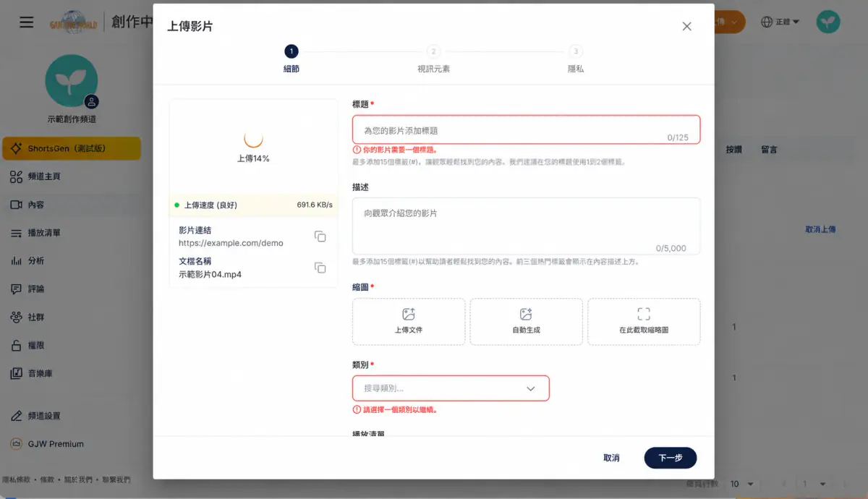Click 取消上傳 link behind the dialog
This screenshot has height=499, width=868.
(x=820, y=229)
